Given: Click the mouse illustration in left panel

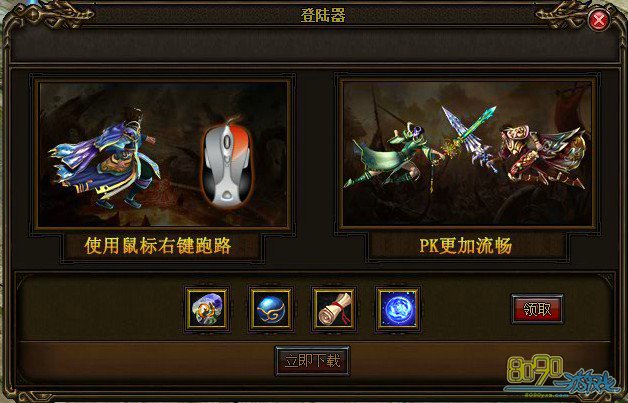Looking at the screenshot, I should click(x=227, y=163).
